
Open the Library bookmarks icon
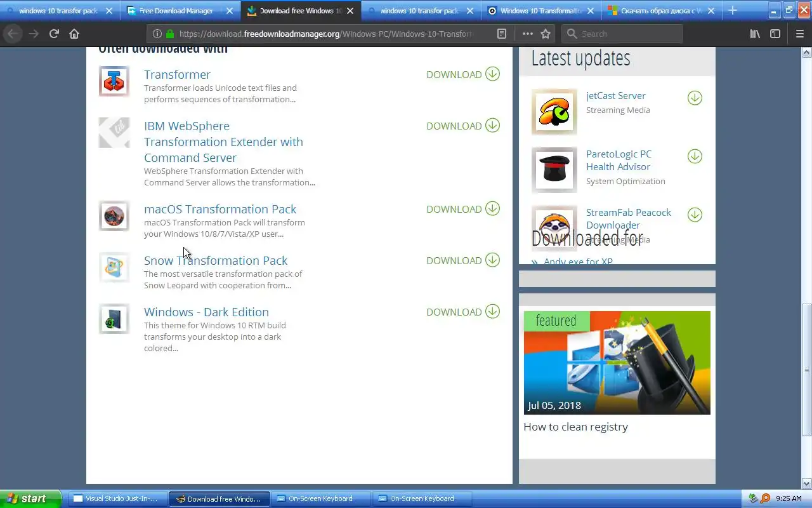(x=755, y=34)
